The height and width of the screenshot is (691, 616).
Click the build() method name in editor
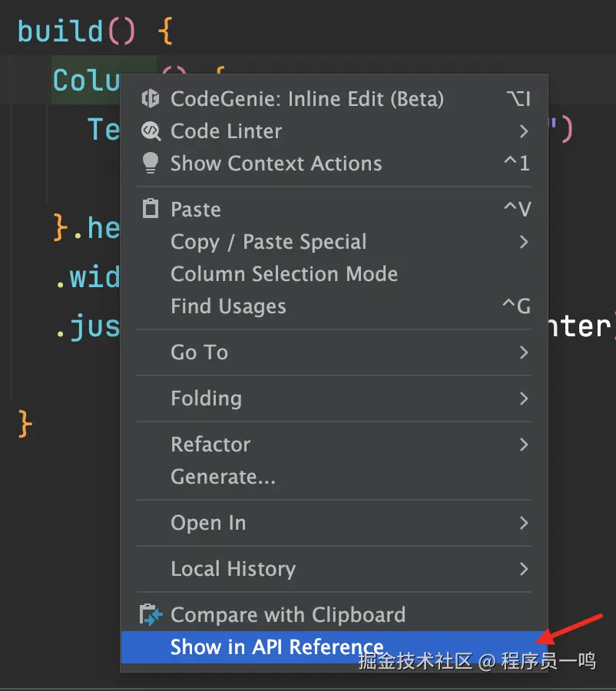pos(60,31)
